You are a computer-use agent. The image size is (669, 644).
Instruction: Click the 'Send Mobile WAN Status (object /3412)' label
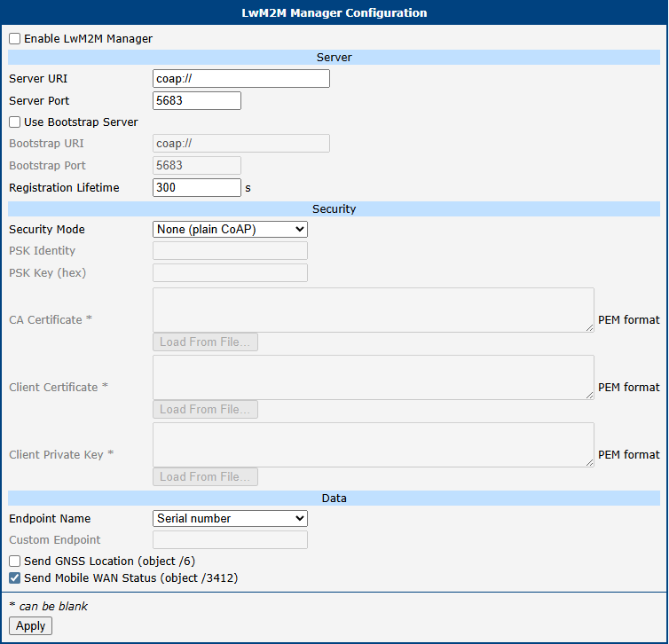(x=131, y=578)
